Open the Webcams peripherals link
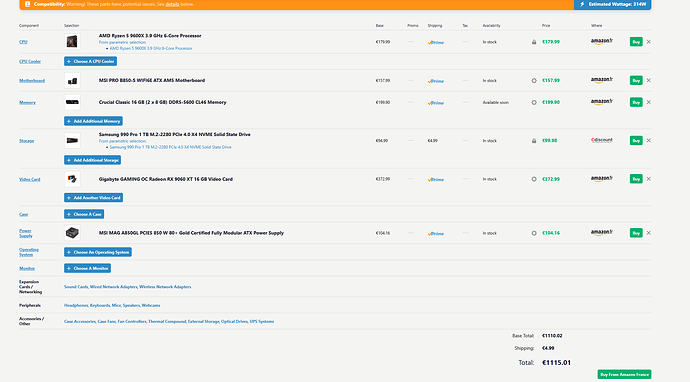 (151, 305)
